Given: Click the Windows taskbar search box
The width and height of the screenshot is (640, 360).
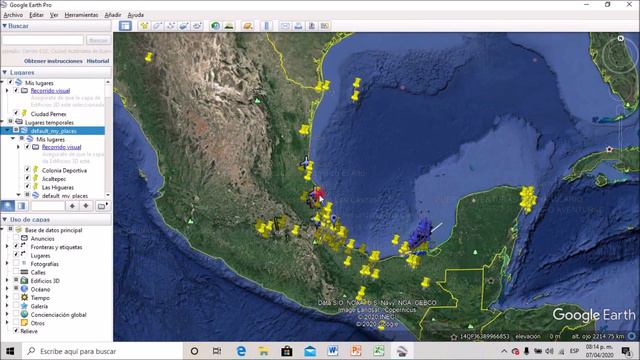Looking at the screenshot, I should coord(102,351).
